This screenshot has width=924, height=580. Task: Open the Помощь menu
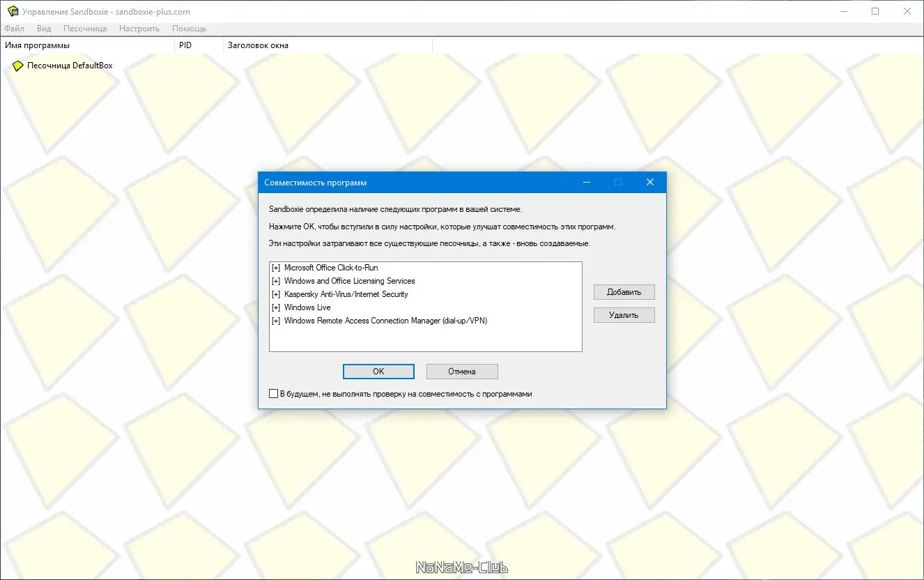(189, 29)
